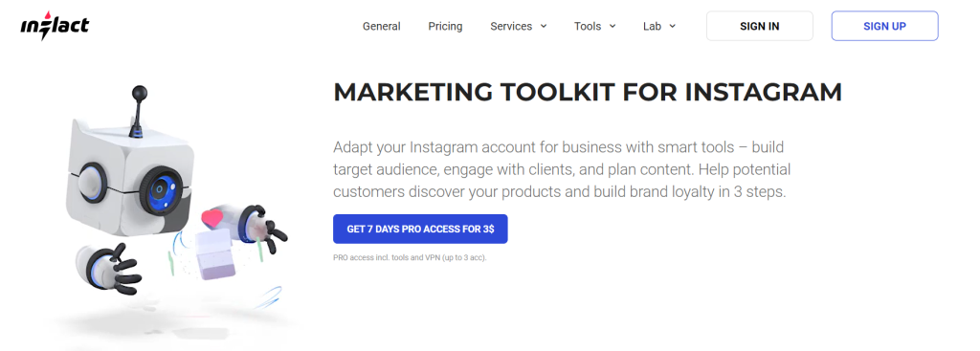
Task: Click the SIGN UP button
Action: click(x=884, y=26)
